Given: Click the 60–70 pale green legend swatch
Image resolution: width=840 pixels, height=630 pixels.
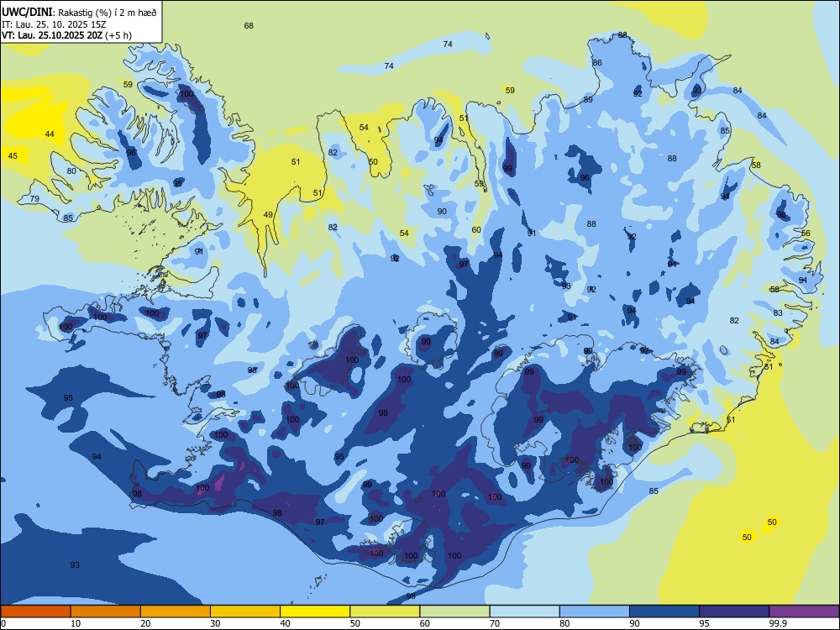Looking at the screenshot, I should [454, 612].
